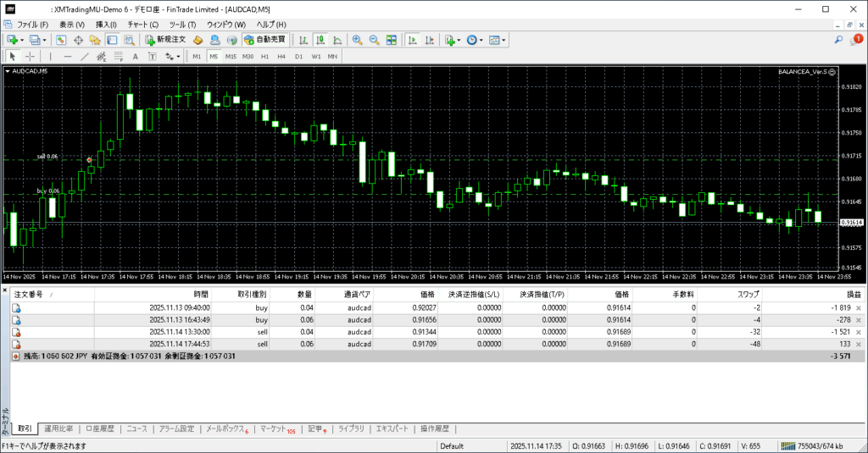Select the vertical line drawing tool
Viewport: 868px width, 453px height.
(x=51, y=57)
